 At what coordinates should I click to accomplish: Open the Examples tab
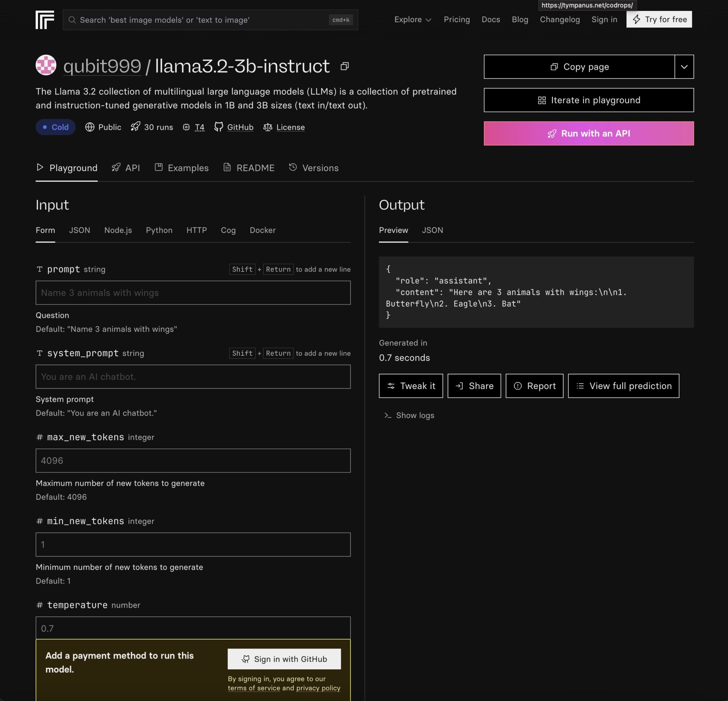[182, 168]
